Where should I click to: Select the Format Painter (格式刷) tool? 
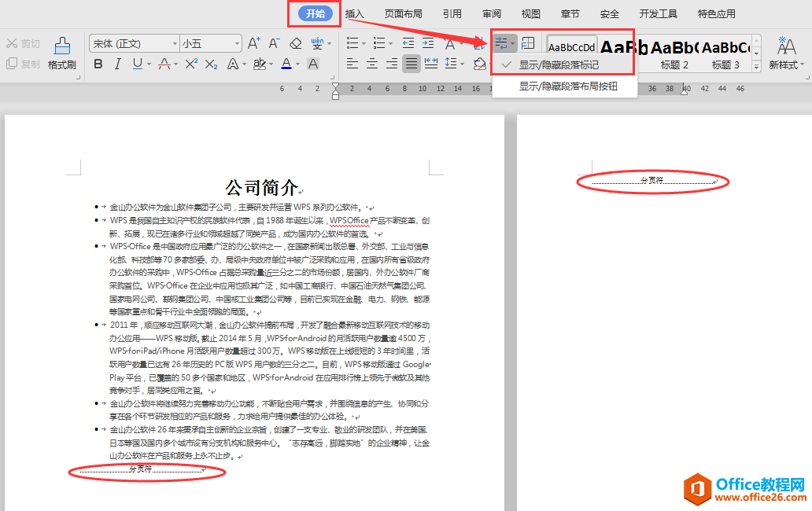point(62,53)
